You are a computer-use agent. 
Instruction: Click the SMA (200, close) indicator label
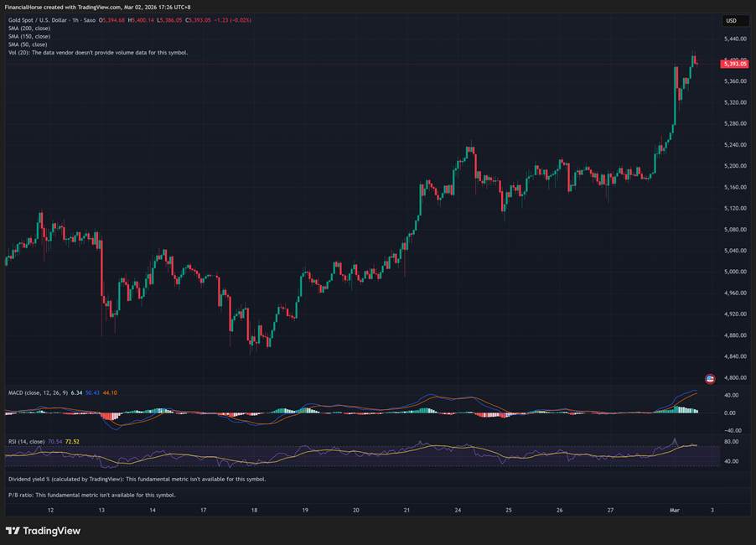click(x=29, y=29)
